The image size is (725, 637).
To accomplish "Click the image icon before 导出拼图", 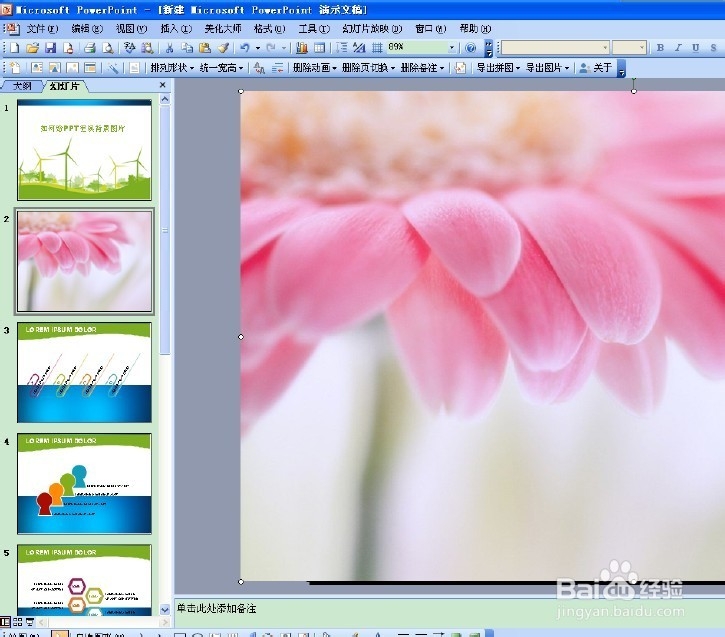I will [x=461, y=68].
